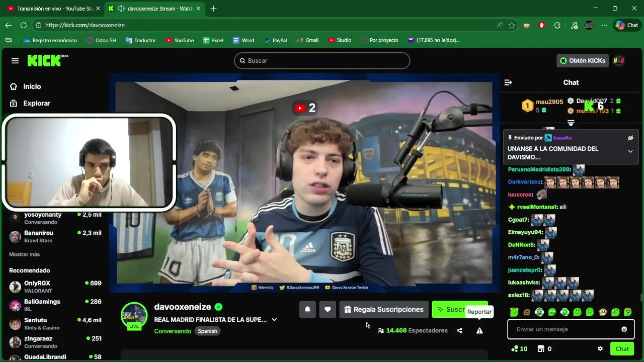
Task: Open the Traductor bookmark
Action: 140,40
